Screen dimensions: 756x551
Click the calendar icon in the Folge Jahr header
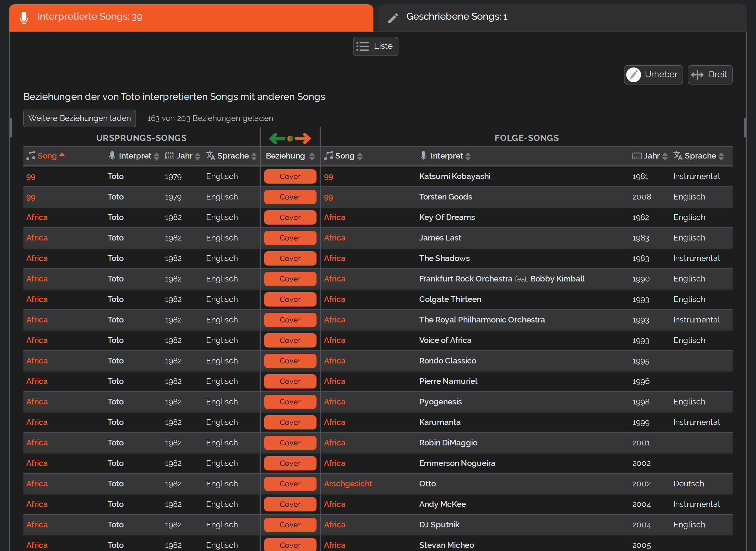(637, 156)
